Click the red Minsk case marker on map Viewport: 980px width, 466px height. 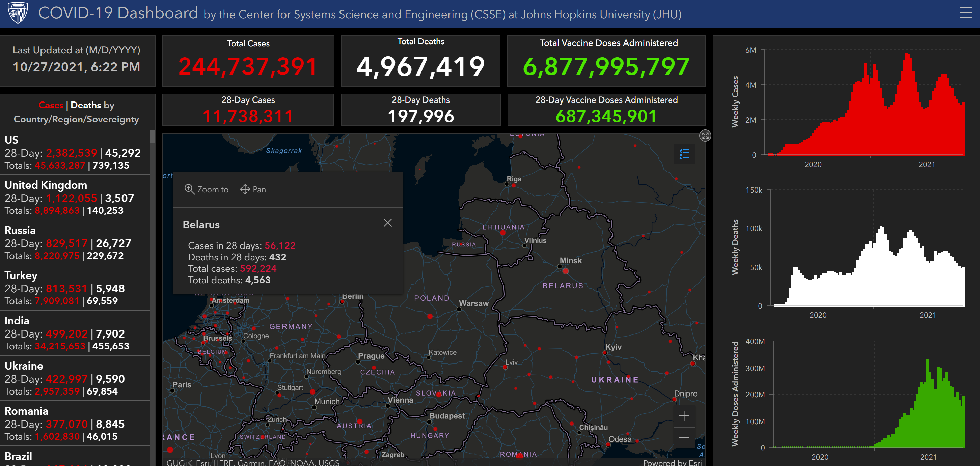(565, 271)
